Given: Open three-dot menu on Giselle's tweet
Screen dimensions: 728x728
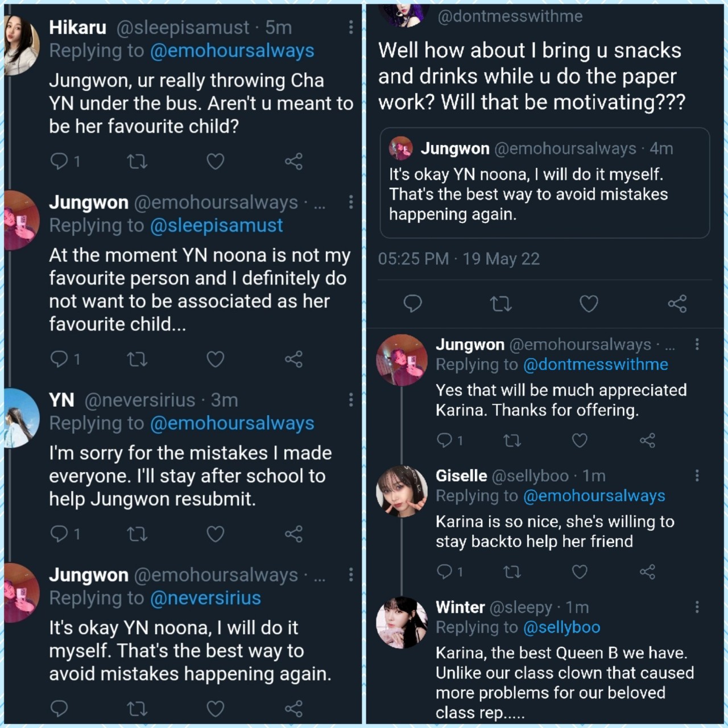Looking at the screenshot, I should (x=697, y=476).
